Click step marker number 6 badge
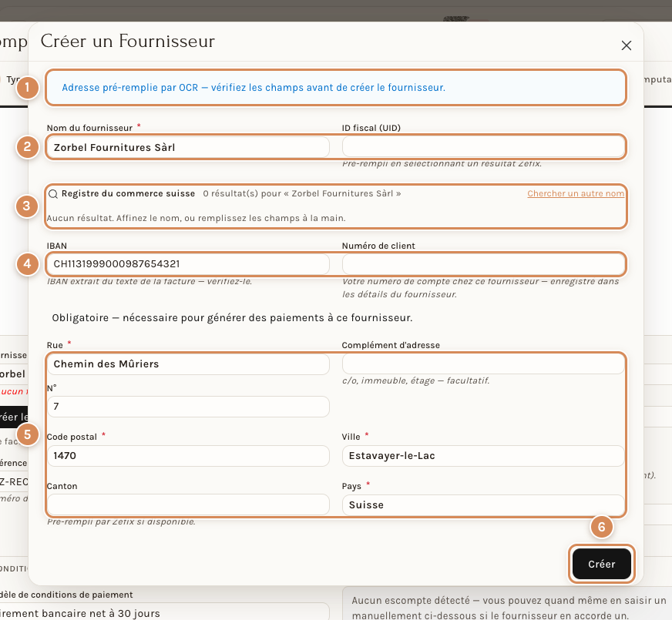This screenshot has width=672, height=620. coord(601,527)
